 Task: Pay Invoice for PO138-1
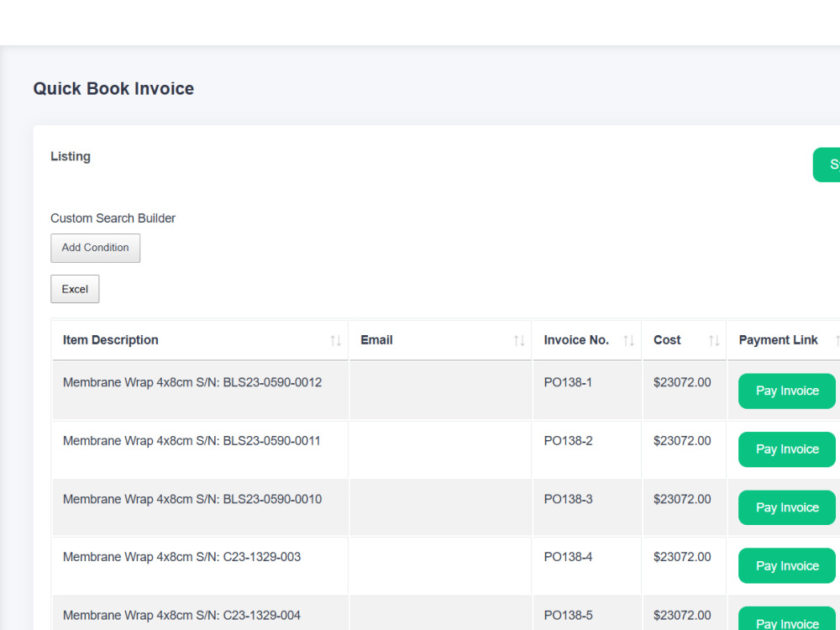[787, 391]
